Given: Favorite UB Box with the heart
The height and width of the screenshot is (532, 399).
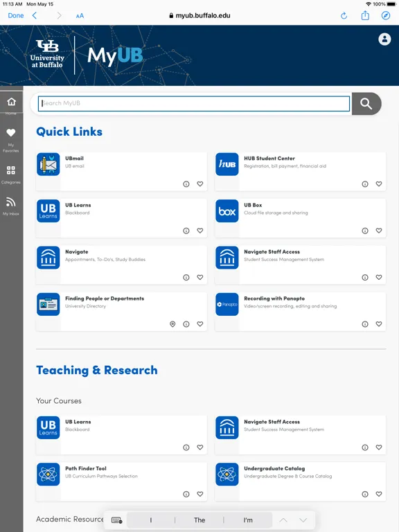Looking at the screenshot, I should [379, 231].
